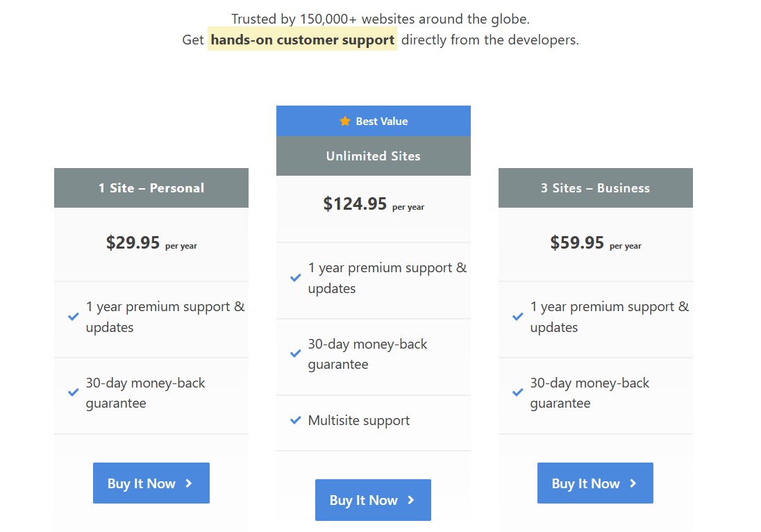The image size is (761, 532).
Task: Click the checkmark beside Unlimited Sites money-back guarantee
Action: pos(294,354)
